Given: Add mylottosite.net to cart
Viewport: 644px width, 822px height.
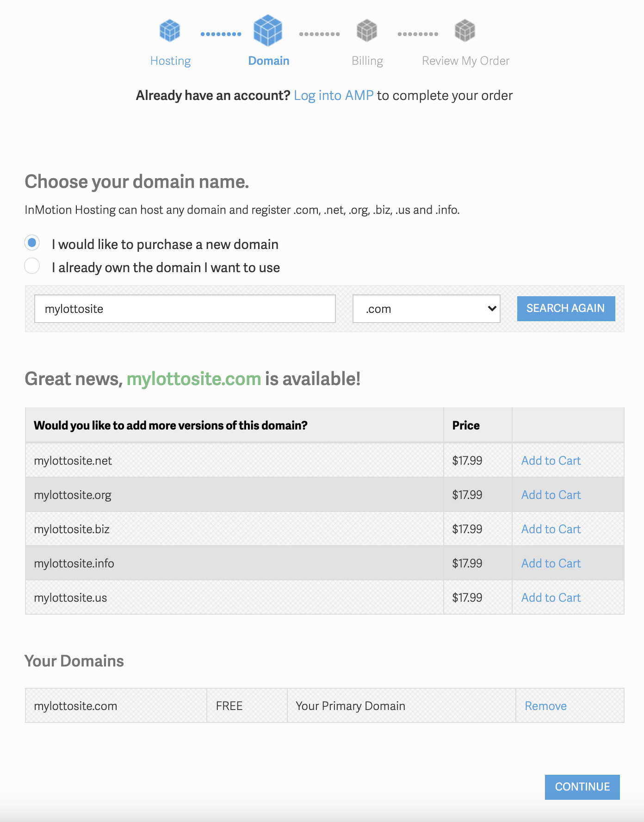Looking at the screenshot, I should click(x=551, y=461).
